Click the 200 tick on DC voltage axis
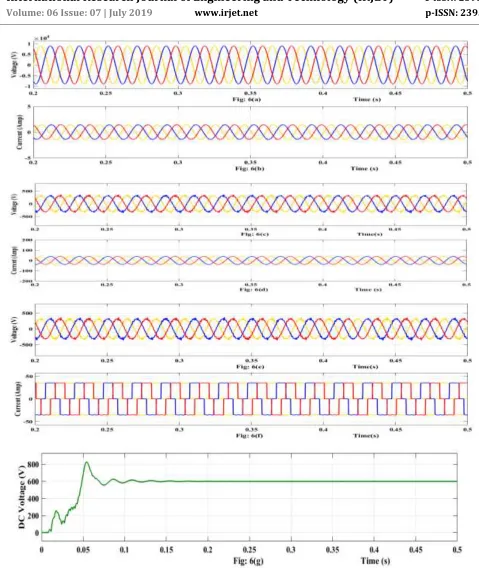This screenshot has height=568, width=479. point(32,516)
